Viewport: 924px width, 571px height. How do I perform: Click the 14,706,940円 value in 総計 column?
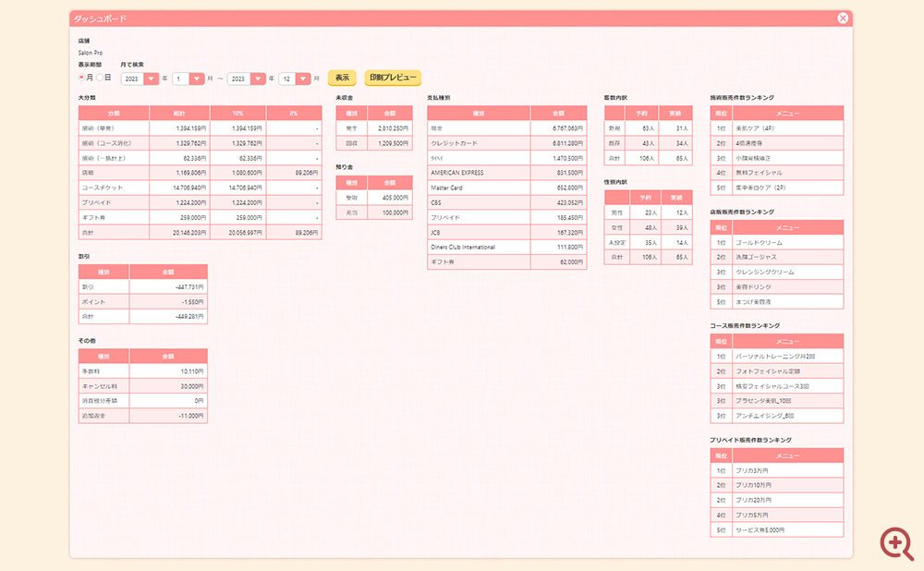click(189, 188)
